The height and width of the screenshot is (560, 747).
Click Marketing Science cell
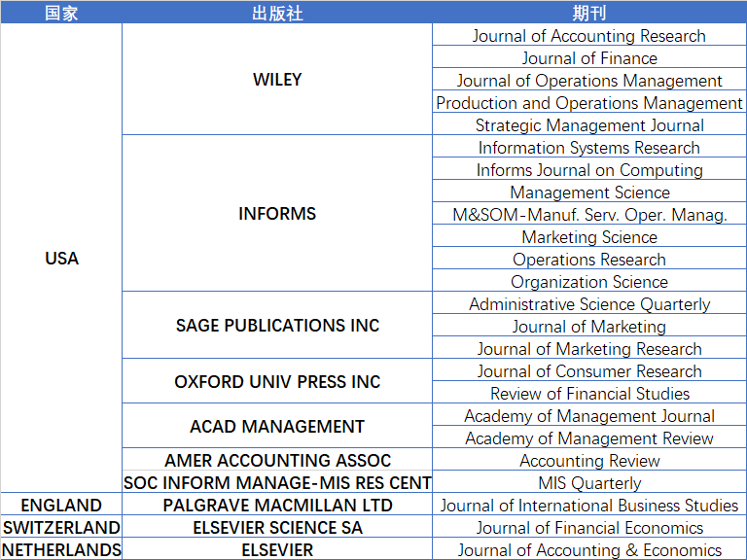589,236
